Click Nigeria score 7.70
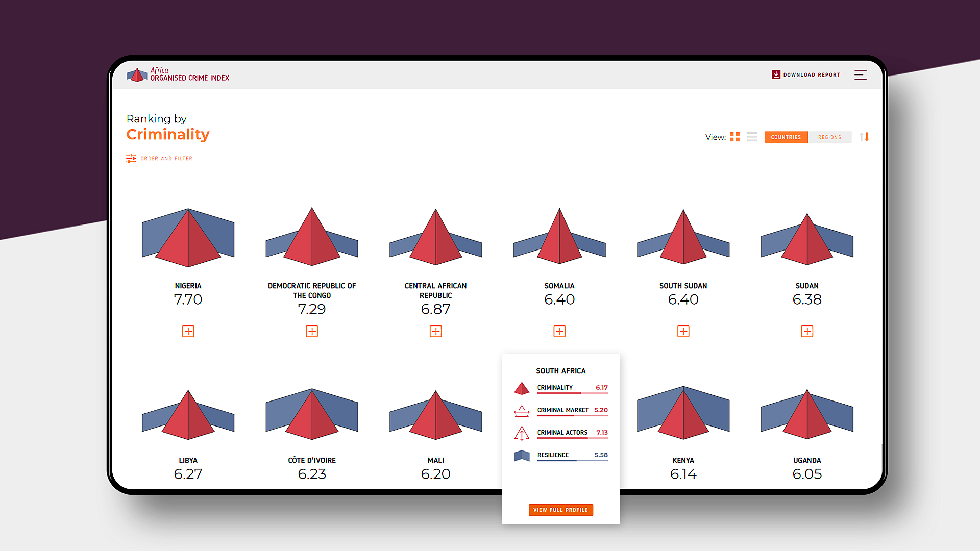Image resolution: width=980 pixels, height=551 pixels. click(x=188, y=299)
